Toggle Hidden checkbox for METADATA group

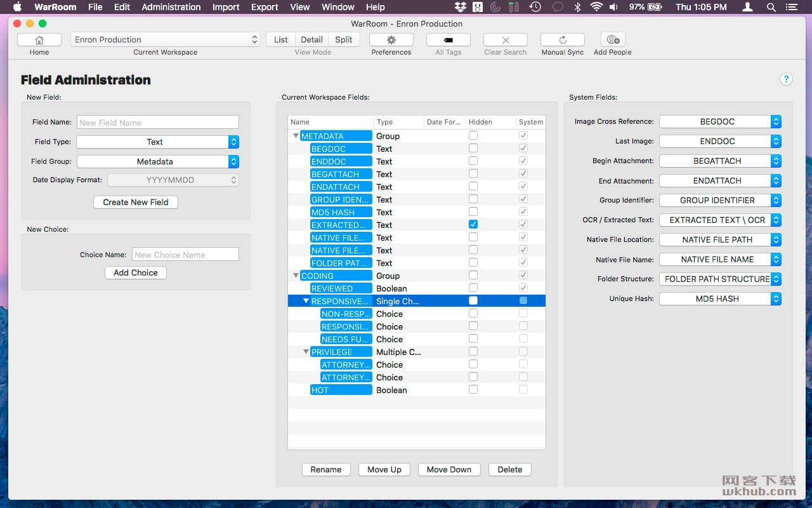point(473,135)
